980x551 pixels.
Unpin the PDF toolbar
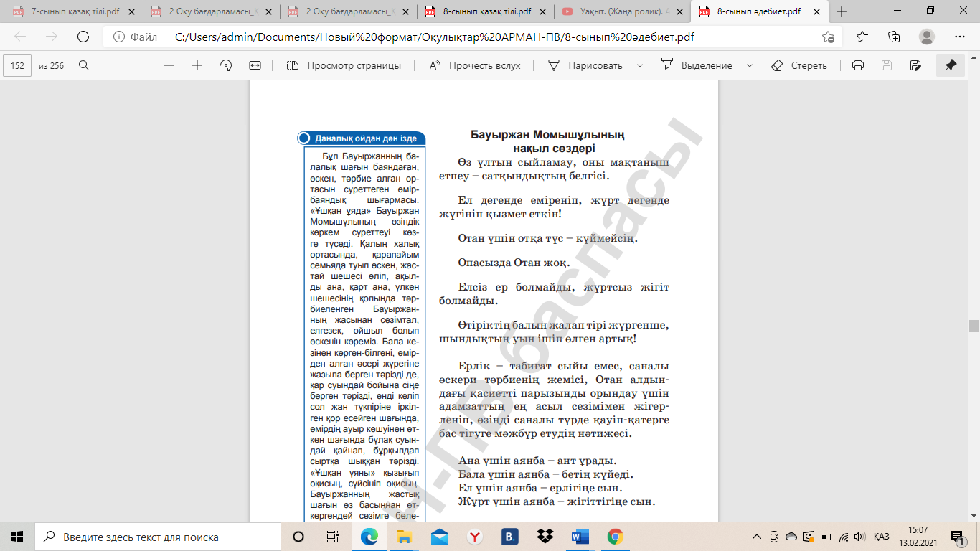951,65
